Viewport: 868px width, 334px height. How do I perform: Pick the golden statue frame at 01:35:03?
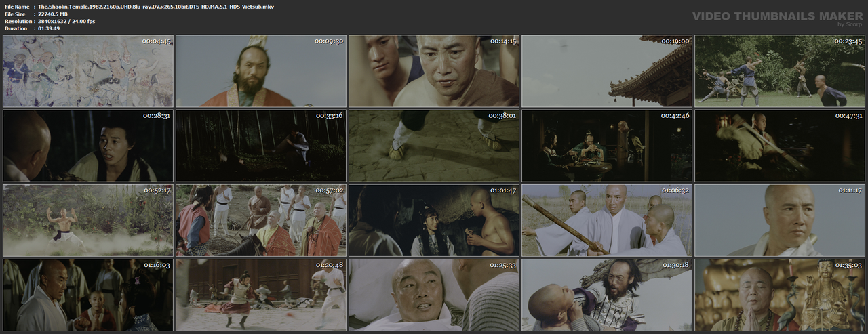click(780, 295)
